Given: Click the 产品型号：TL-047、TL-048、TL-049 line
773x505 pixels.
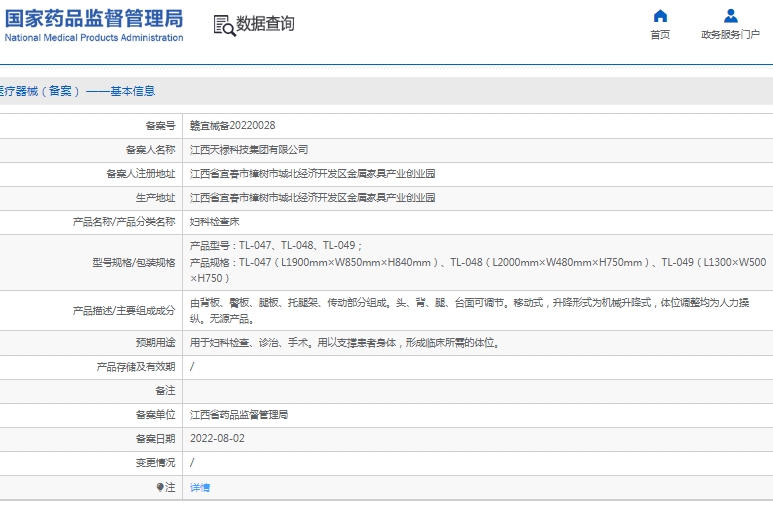Looking at the screenshot, I should (x=276, y=246).
